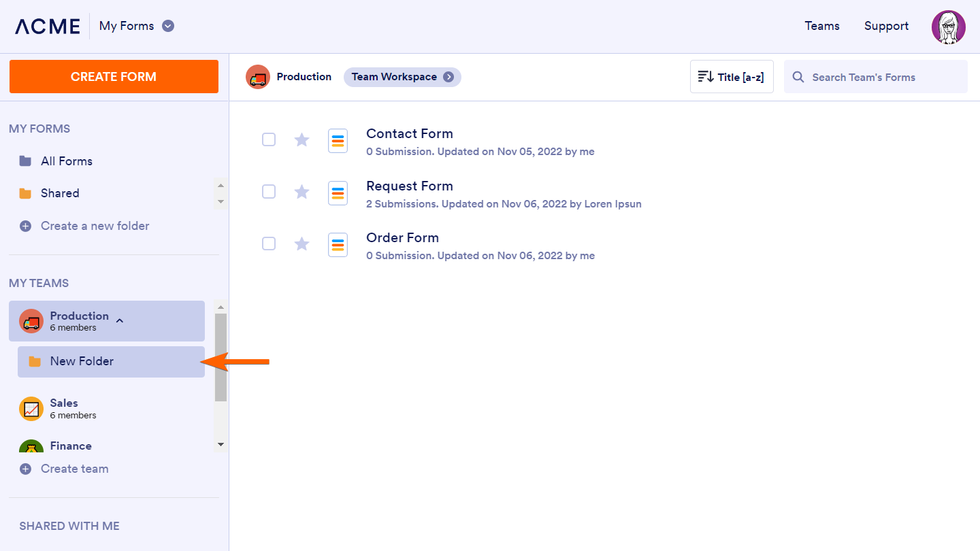This screenshot has width=980, height=551.
Task: Open the Teams menu
Action: [822, 26]
